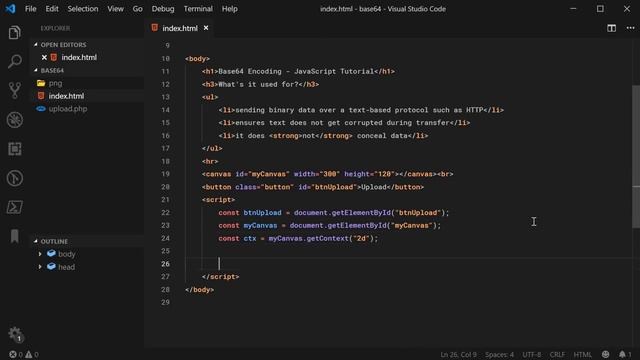Collapse the Open Editors section
640x360 pixels.
36,44
